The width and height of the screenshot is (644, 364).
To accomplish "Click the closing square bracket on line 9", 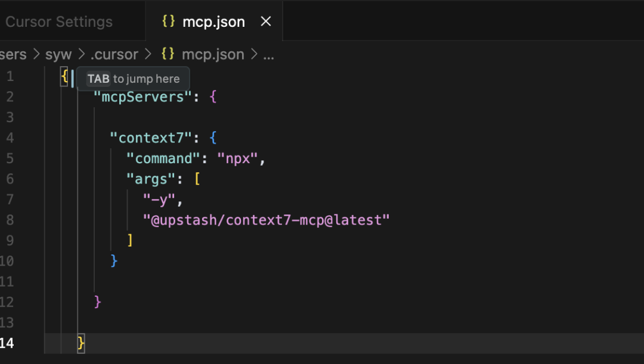I will tap(130, 241).
